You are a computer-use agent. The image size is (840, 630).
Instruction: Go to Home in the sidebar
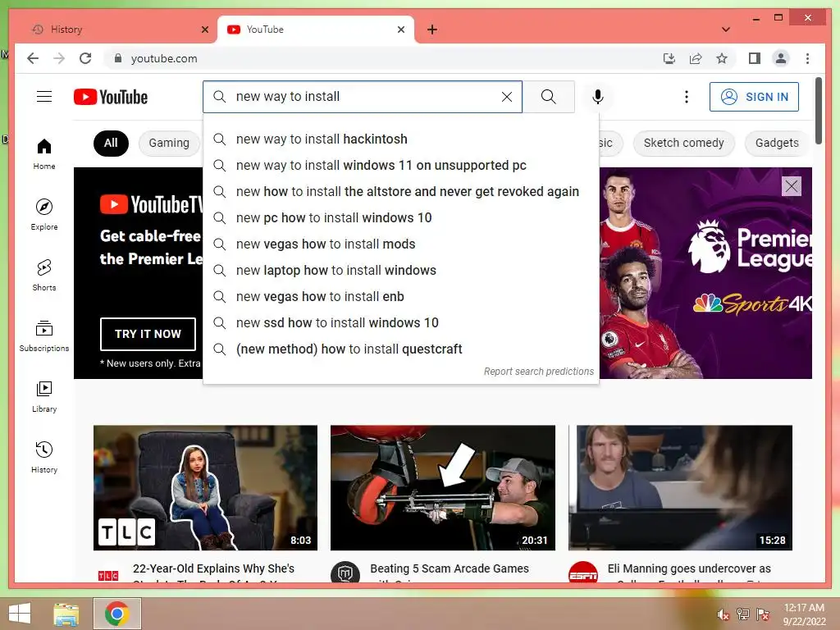(44, 154)
